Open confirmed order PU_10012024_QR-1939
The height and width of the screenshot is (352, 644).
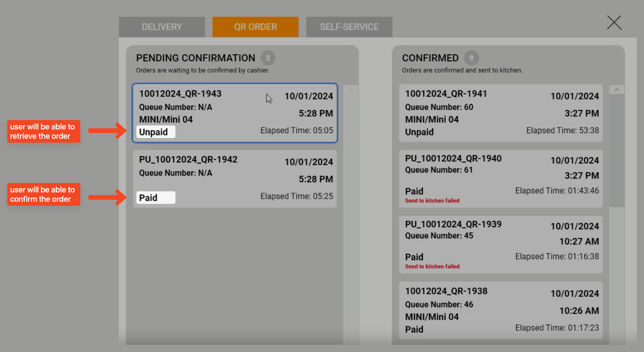[x=501, y=244]
